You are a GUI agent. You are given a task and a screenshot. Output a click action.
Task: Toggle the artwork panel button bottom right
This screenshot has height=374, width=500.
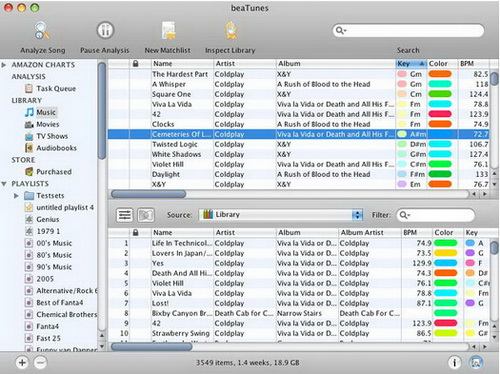click(476, 362)
